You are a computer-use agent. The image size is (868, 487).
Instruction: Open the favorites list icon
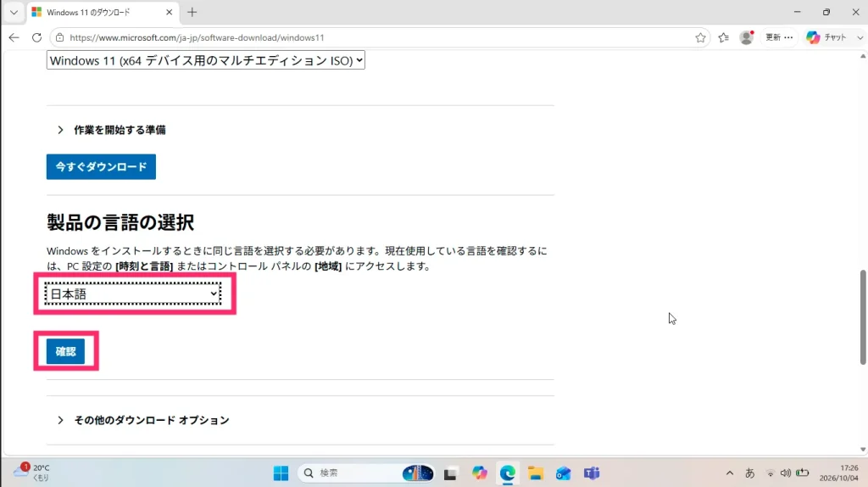coord(724,37)
